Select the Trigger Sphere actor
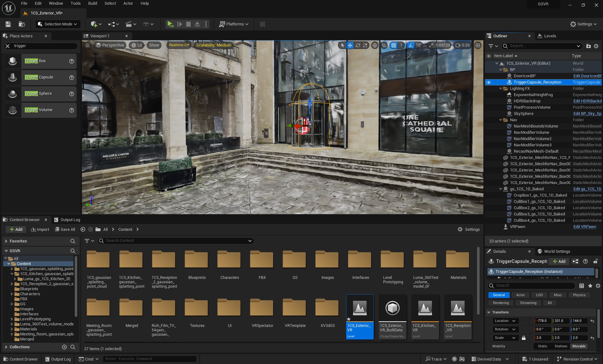 pyautogui.click(x=40, y=94)
